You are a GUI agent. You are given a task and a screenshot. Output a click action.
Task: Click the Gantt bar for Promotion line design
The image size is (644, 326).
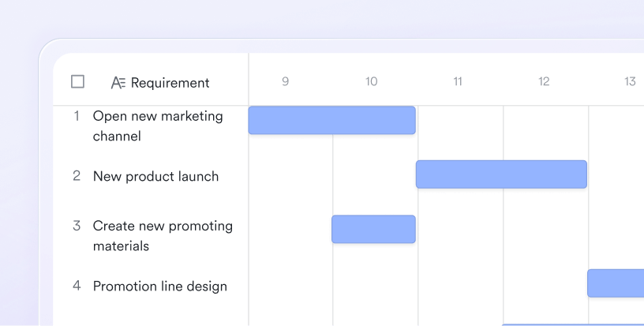pyautogui.click(x=616, y=283)
